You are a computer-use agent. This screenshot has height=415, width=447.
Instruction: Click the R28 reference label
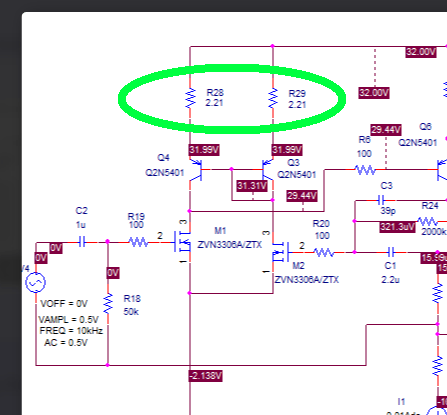(x=215, y=93)
